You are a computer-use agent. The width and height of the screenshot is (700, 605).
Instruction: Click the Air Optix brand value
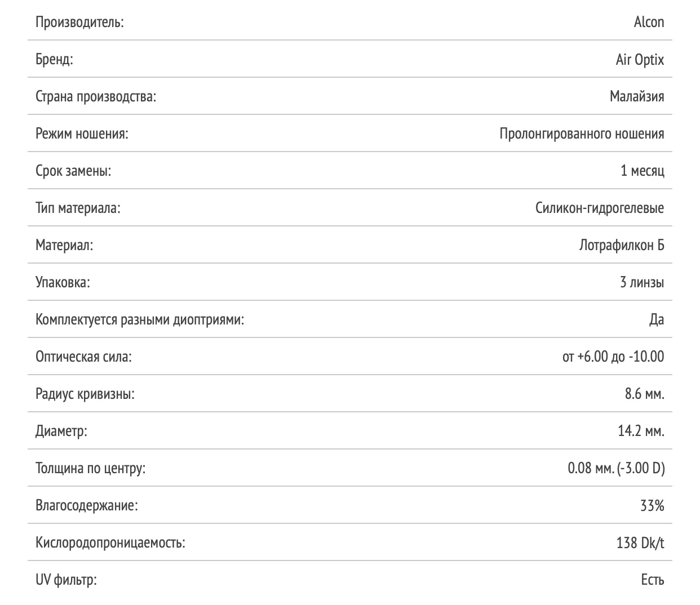click(640, 60)
